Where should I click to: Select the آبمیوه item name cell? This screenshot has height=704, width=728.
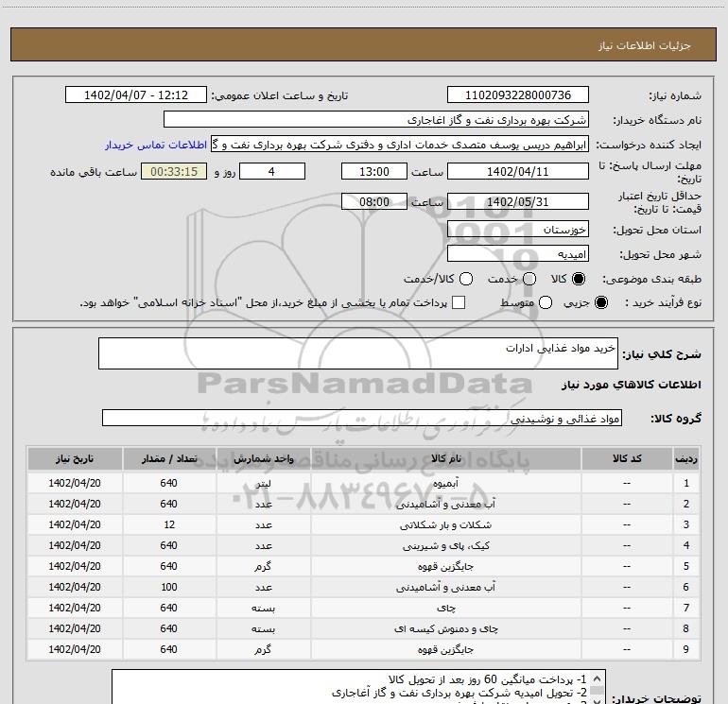[445, 483]
